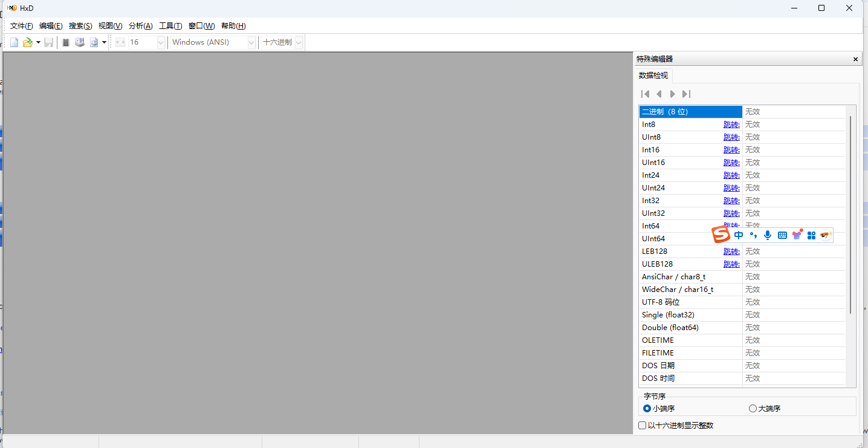Image resolution: width=868 pixels, height=448 pixels.
Task: Open a file using the open folder icon
Action: 27,42
